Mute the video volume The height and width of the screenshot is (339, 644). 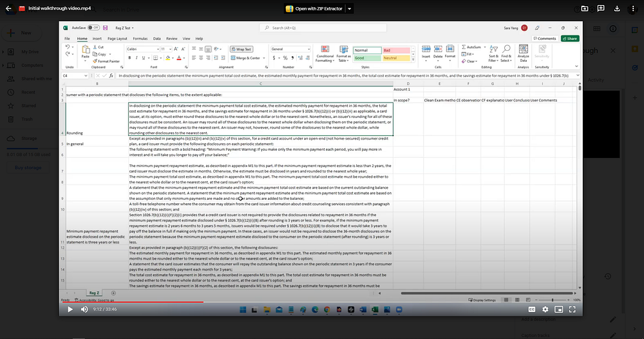pyautogui.click(x=84, y=309)
